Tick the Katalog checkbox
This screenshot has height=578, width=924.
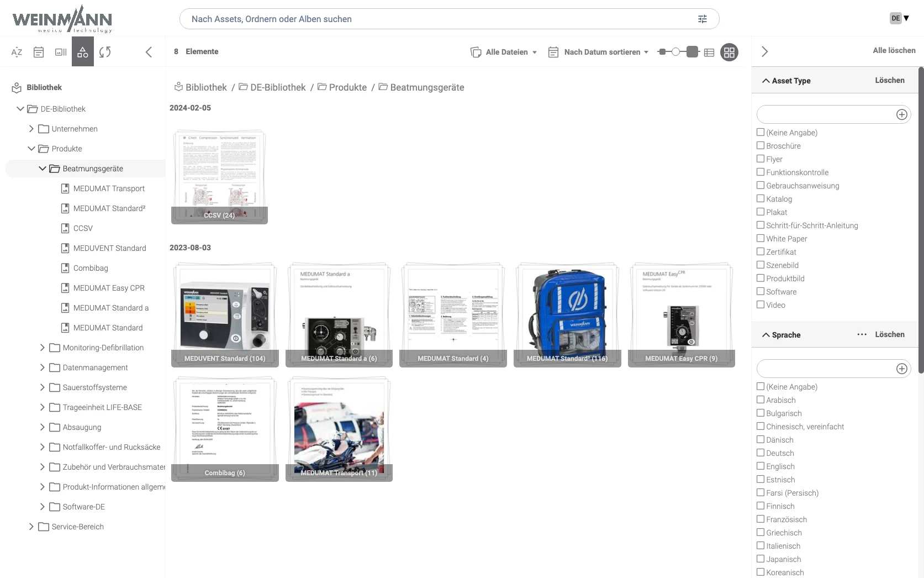click(x=761, y=198)
